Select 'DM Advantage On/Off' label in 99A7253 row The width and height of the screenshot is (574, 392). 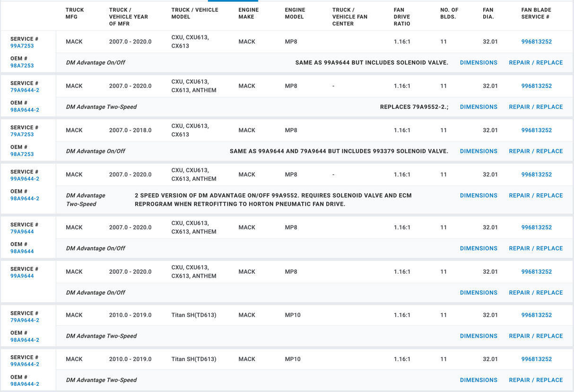(96, 62)
